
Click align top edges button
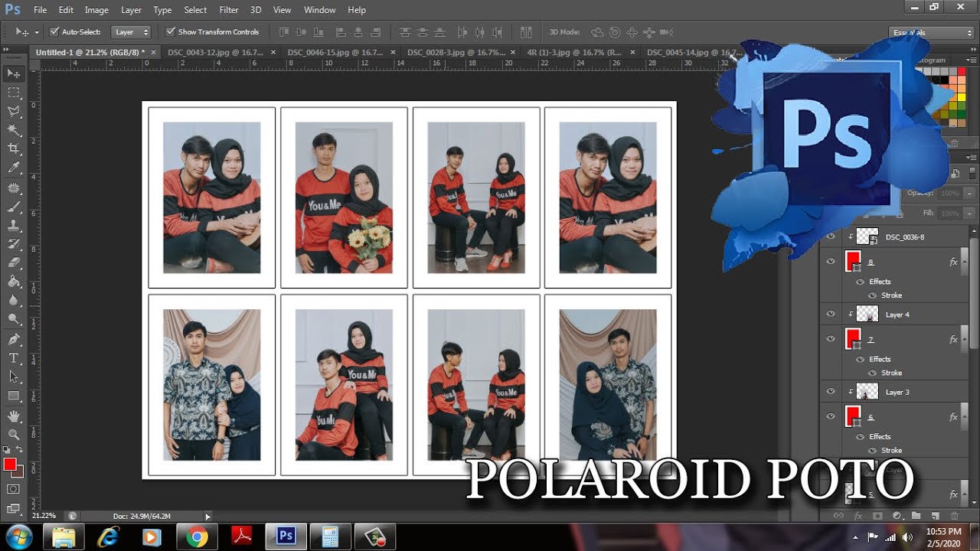click(x=284, y=32)
